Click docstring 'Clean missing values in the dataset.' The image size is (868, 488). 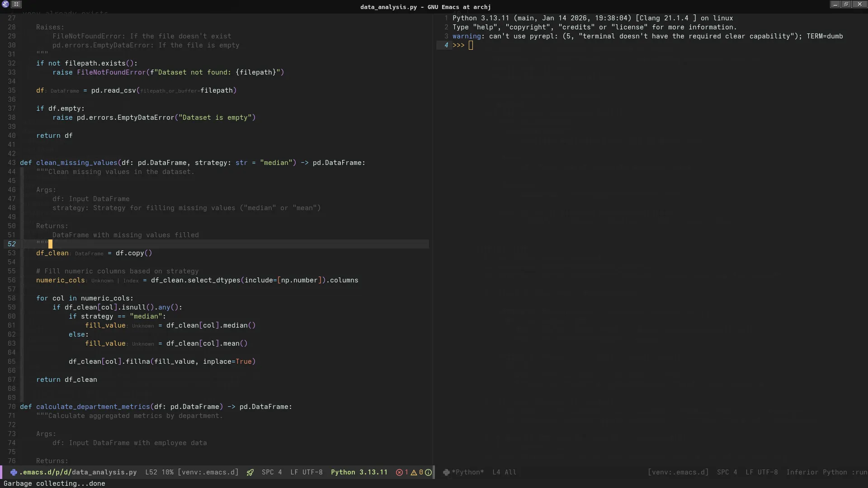[121, 172]
